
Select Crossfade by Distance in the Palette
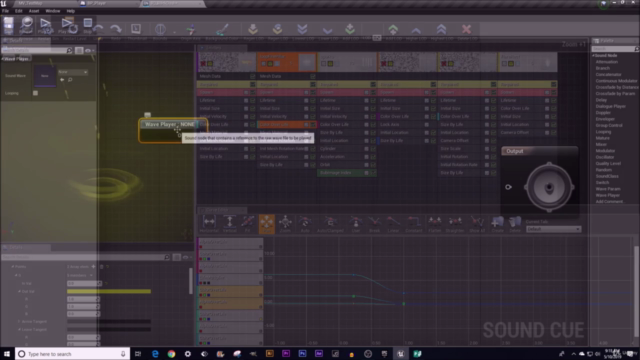coord(617,87)
